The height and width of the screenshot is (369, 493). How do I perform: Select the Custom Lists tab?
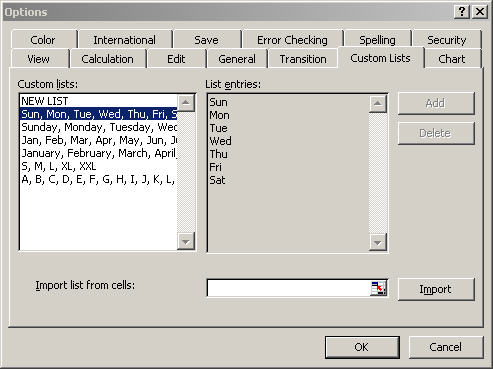pos(380,58)
